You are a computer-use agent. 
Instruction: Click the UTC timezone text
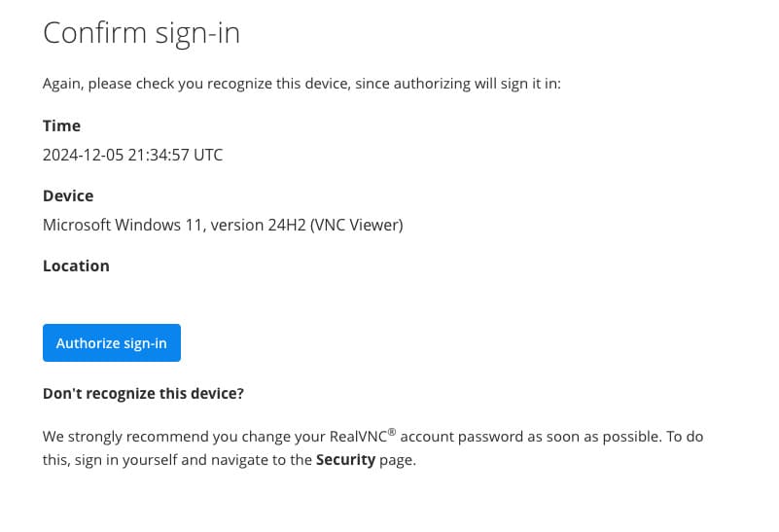(x=208, y=155)
